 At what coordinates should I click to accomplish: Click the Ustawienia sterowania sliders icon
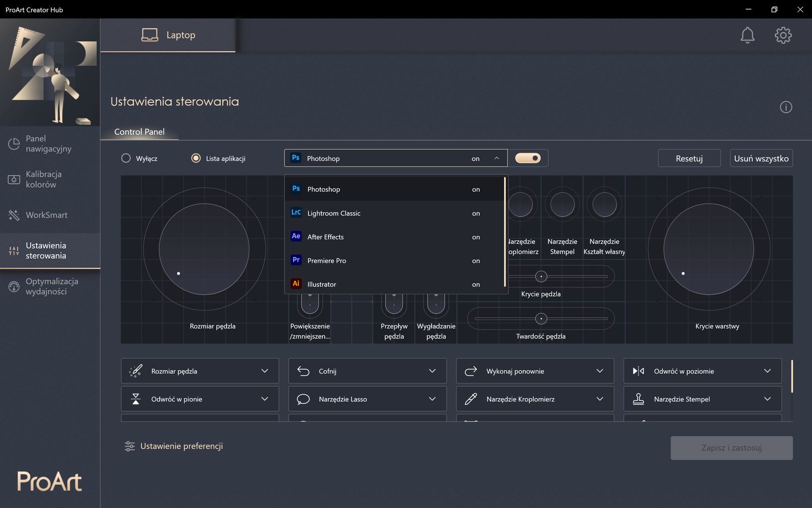[14, 251]
